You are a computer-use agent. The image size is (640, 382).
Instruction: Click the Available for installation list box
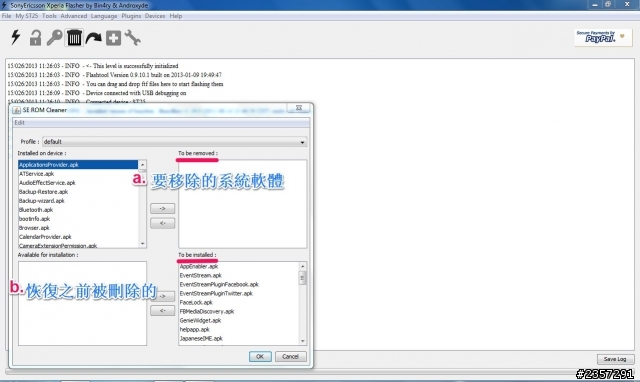[82, 303]
